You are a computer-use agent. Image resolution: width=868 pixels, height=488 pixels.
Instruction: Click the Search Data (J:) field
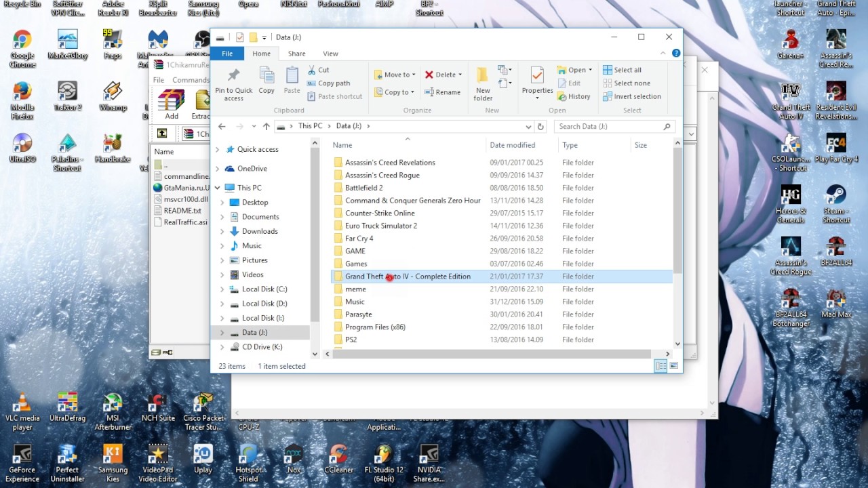614,126
